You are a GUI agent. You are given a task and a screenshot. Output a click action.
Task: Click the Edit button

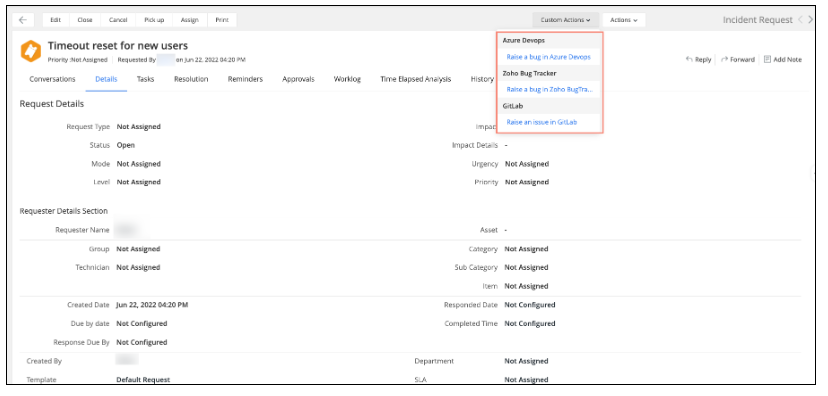click(x=55, y=20)
